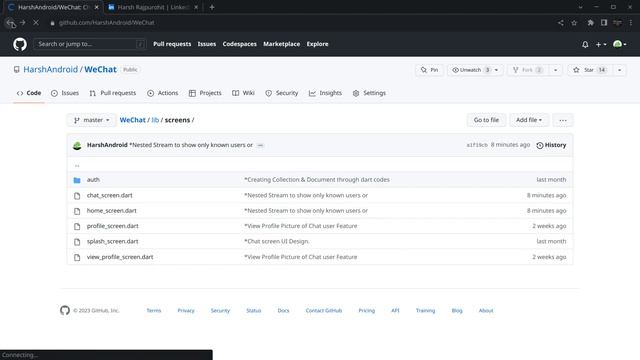Open the auth folder
Image resolution: width=640 pixels, height=360 pixels.
(x=93, y=180)
